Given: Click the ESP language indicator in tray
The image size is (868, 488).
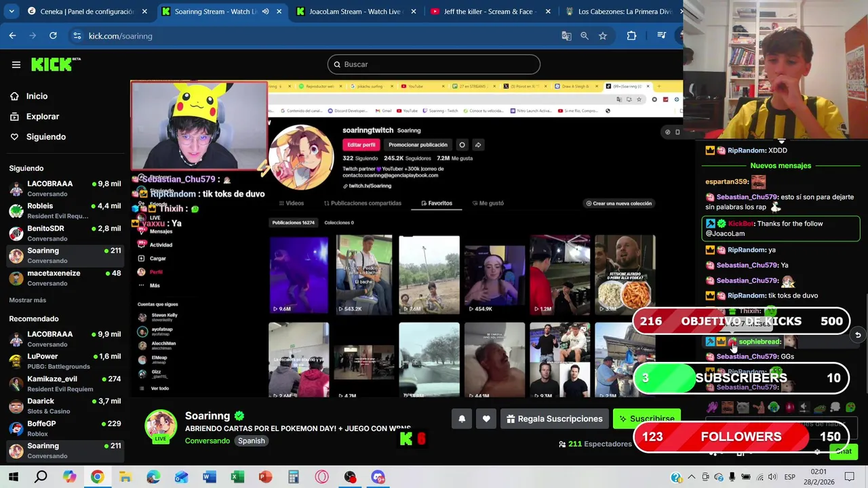Looking at the screenshot, I should [790, 477].
